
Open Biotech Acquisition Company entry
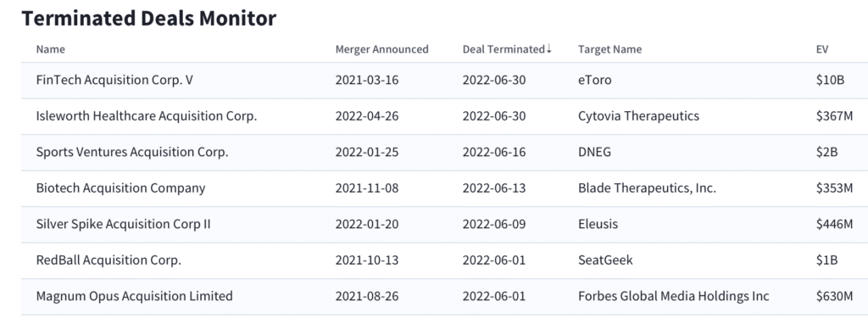(x=444, y=188)
